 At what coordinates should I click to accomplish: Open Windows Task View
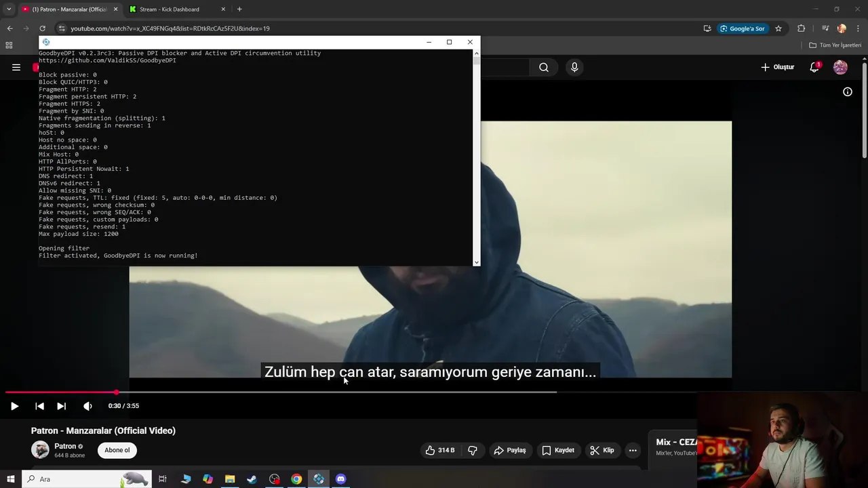pos(163,479)
